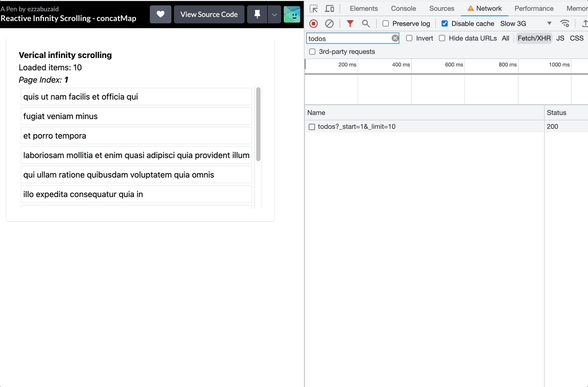
Task: Open network conditions wifi icon
Action: pyautogui.click(x=565, y=24)
